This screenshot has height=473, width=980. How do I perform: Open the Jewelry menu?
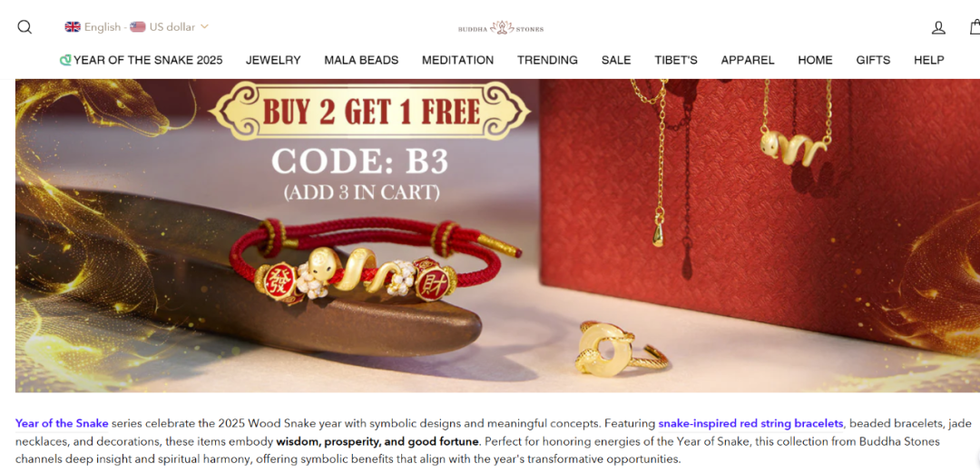tap(273, 60)
